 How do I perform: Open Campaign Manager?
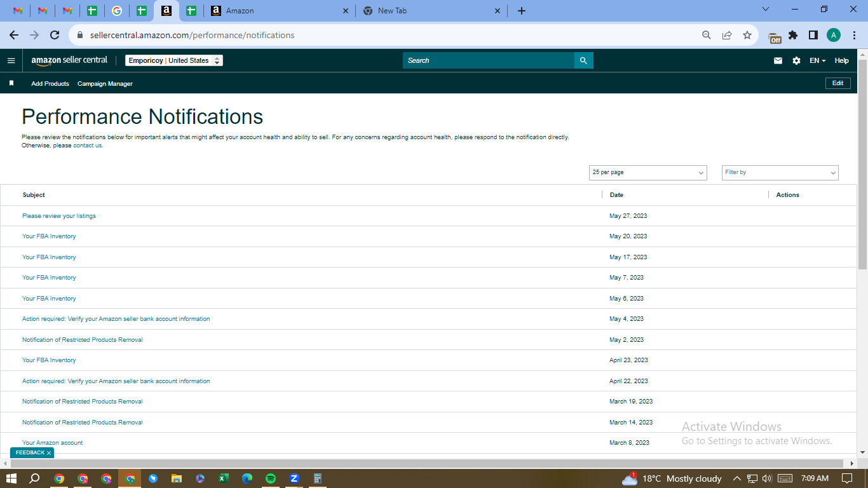(x=105, y=84)
